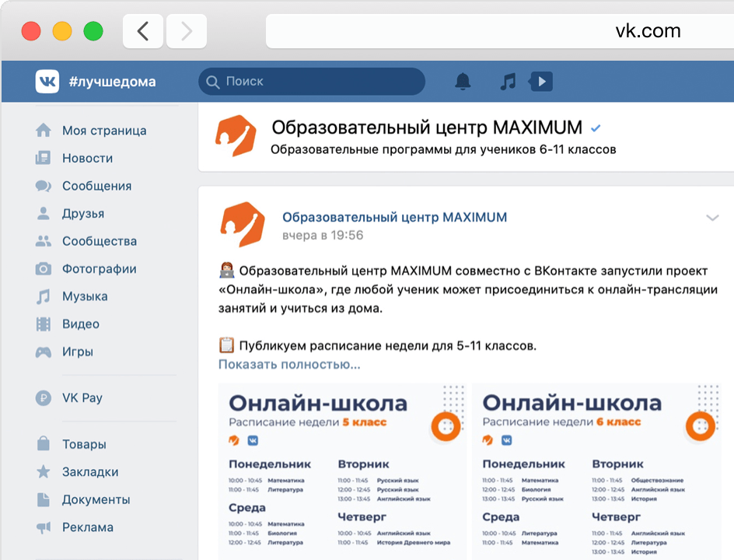Click chat bubble icon next to Сообщения
Screen dimensions: 734x560
[43, 186]
